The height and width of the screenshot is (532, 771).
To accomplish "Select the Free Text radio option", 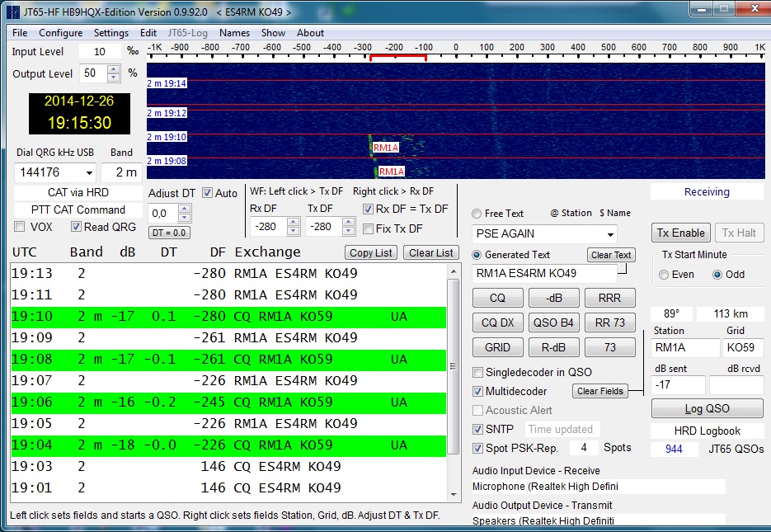I will 477,214.
